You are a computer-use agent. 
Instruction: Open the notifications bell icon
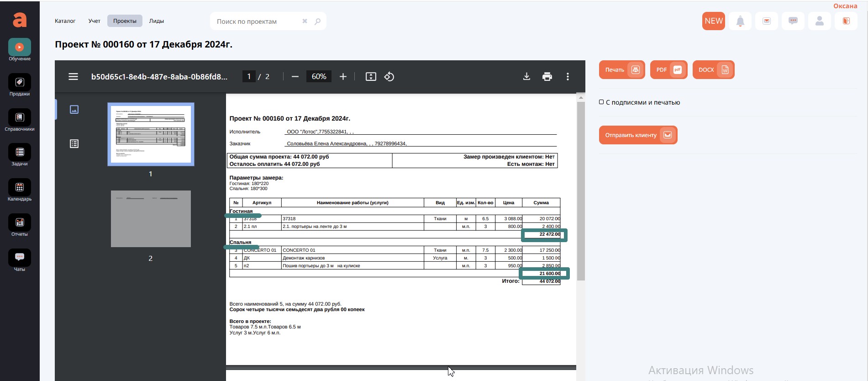tap(740, 21)
